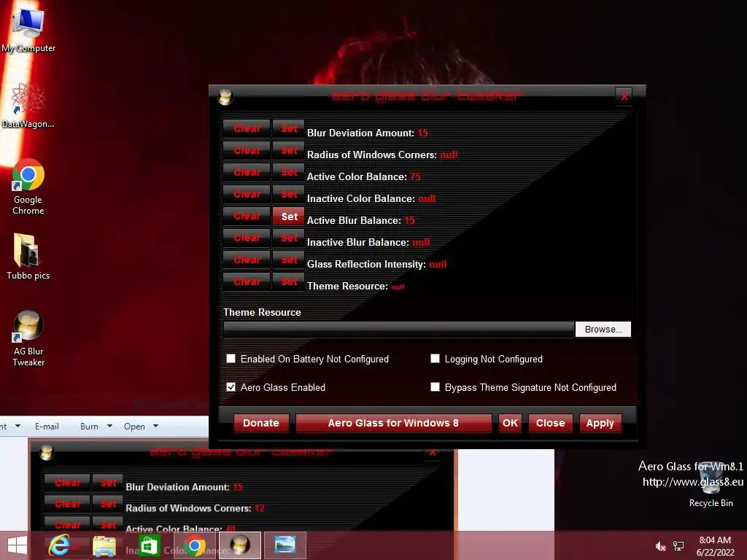
Task: Clear the Active Color Balance value
Action: pyautogui.click(x=247, y=172)
